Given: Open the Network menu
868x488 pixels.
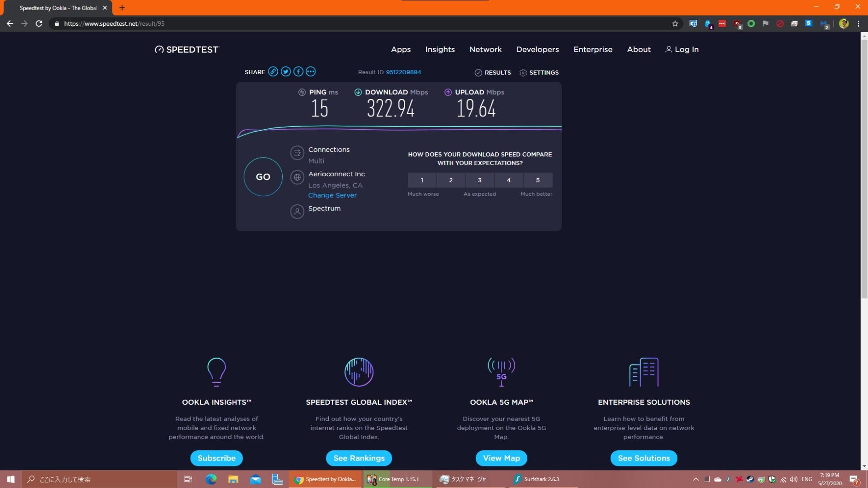Looking at the screenshot, I should (485, 49).
